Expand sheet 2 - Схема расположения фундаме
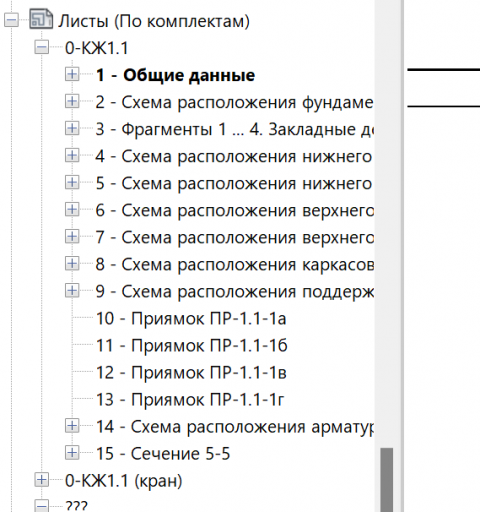 tap(72, 101)
